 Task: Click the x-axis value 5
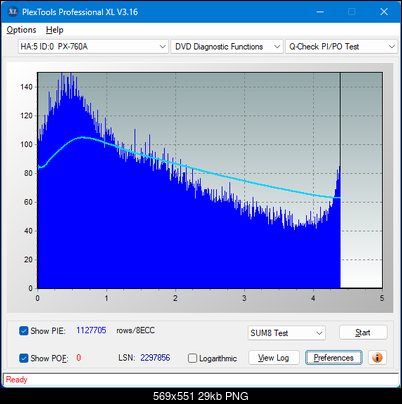click(x=382, y=298)
